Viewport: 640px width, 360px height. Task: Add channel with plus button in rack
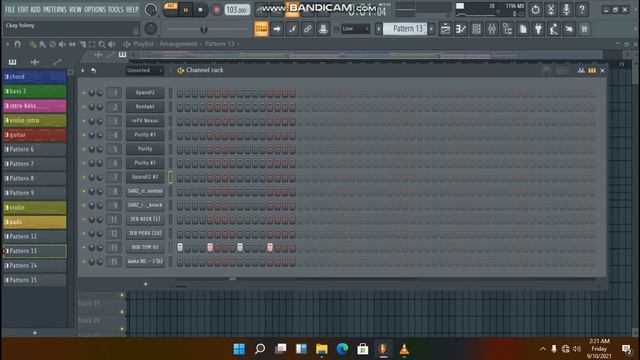(x=146, y=284)
